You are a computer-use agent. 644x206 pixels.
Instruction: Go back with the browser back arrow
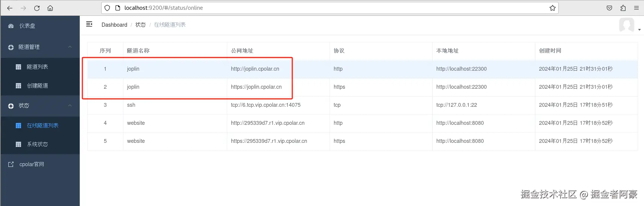coord(10,8)
